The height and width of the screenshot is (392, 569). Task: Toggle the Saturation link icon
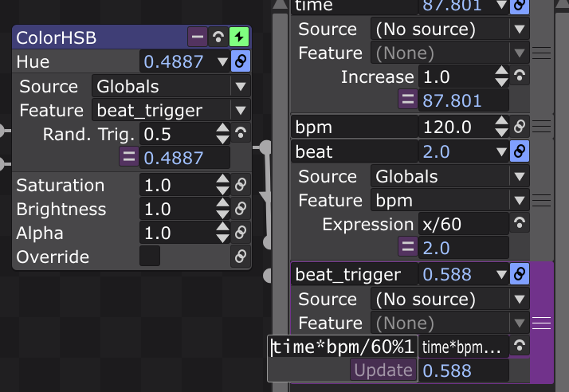(241, 184)
